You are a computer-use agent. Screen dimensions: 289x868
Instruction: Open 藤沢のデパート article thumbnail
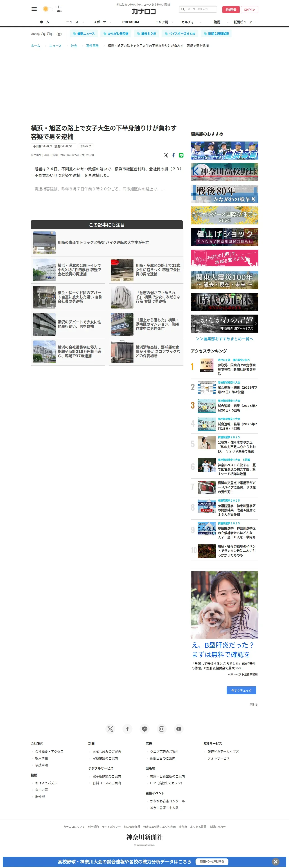[x=44, y=324]
